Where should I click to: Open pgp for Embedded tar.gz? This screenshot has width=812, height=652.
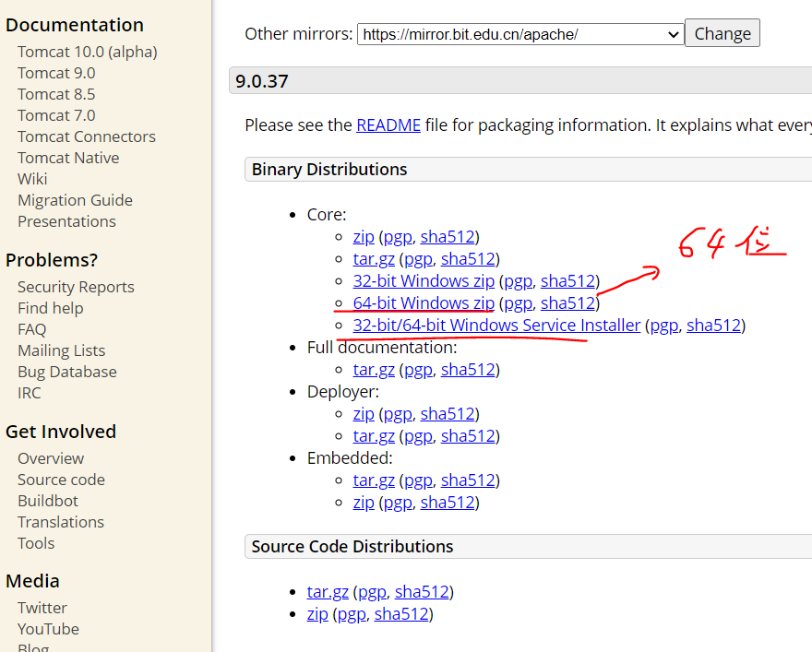[x=418, y=480]
